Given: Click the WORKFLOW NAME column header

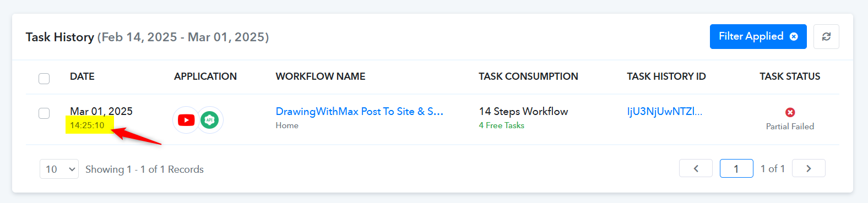Looking at the screenshot, I should (x=321, y=76).
